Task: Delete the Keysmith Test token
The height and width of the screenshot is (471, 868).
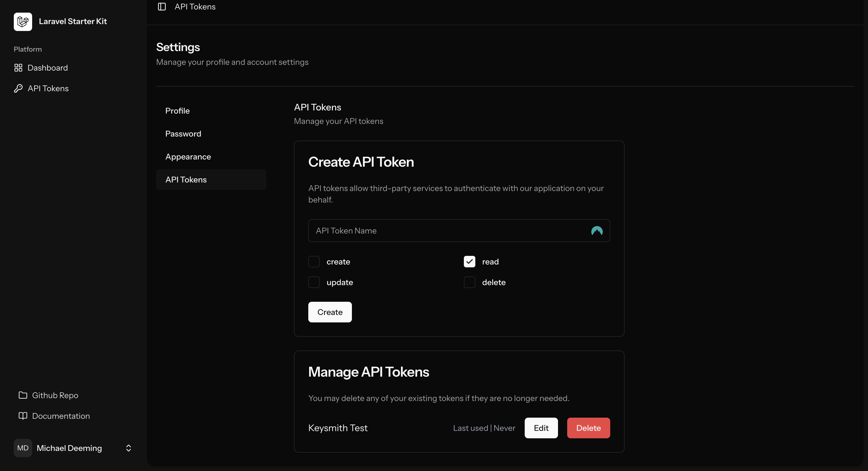Action: [588, 428]
